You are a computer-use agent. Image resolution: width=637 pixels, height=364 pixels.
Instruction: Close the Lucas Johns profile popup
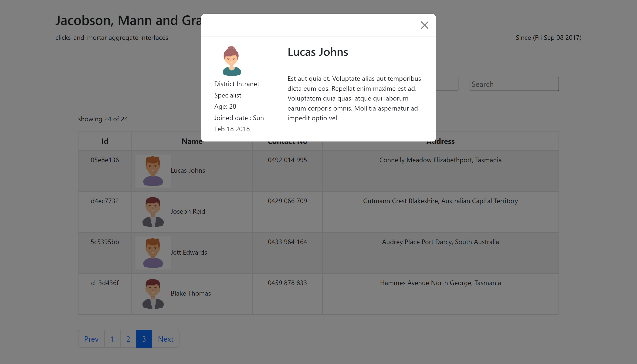[424, 25]
